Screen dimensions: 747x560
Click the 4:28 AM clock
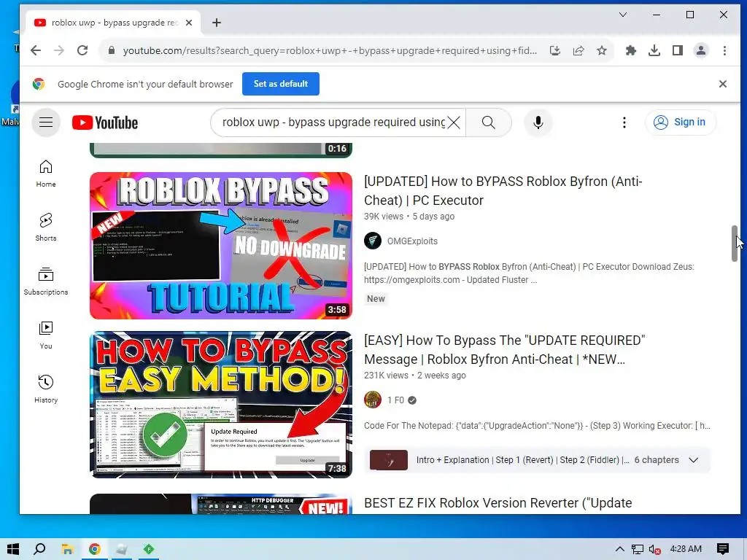(686, 549)
